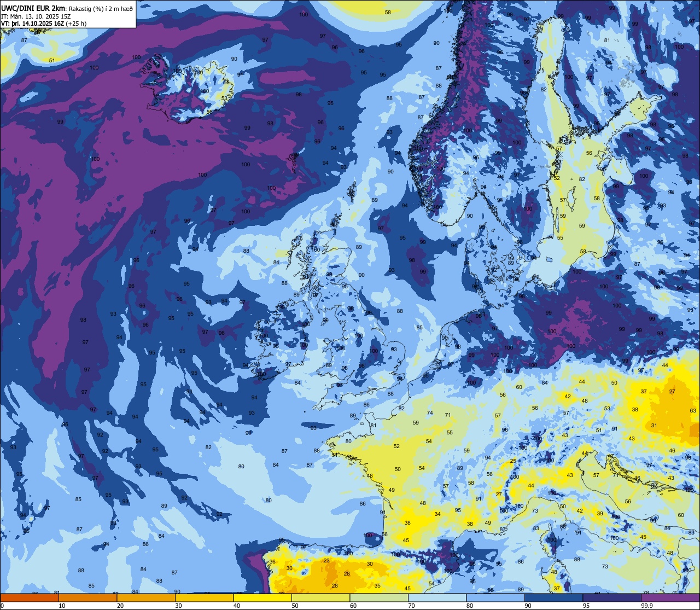Click the legend scale label "20"

[x=120, y=606]
